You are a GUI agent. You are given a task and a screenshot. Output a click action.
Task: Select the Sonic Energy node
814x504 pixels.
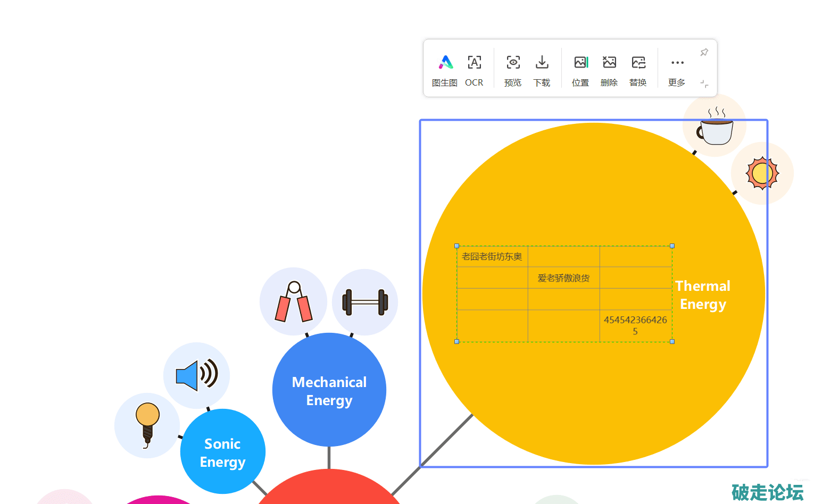[222, 452]
